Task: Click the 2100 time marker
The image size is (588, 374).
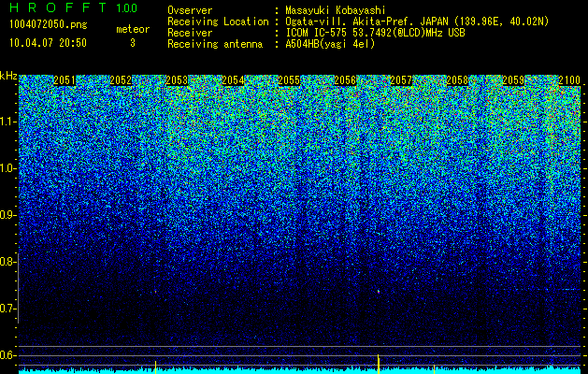Action: click(x=569, y=80)
